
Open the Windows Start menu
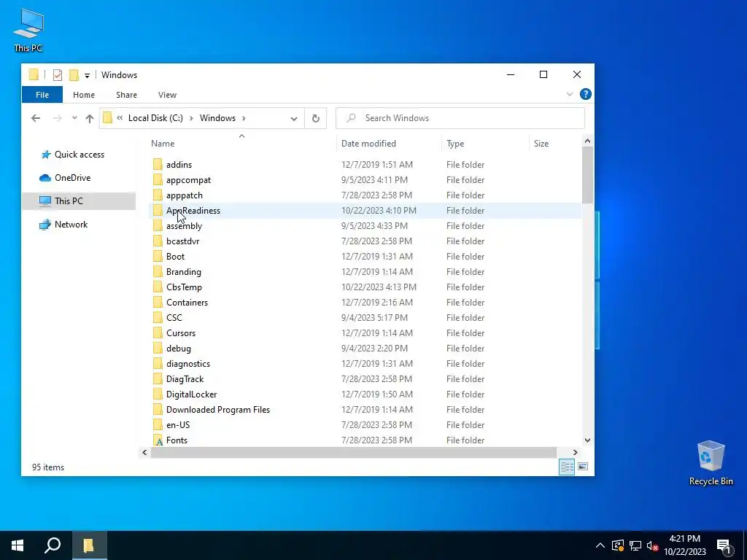coord(18,545)
